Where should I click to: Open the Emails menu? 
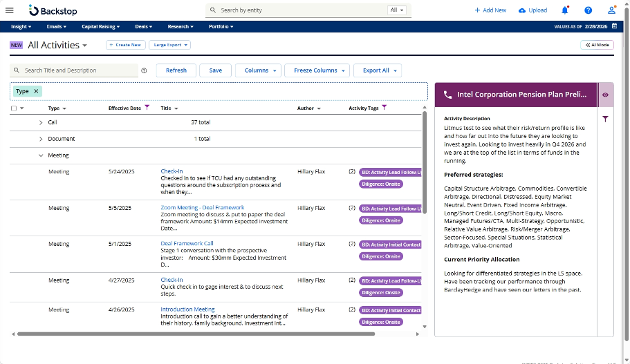[x=56, y=26]
